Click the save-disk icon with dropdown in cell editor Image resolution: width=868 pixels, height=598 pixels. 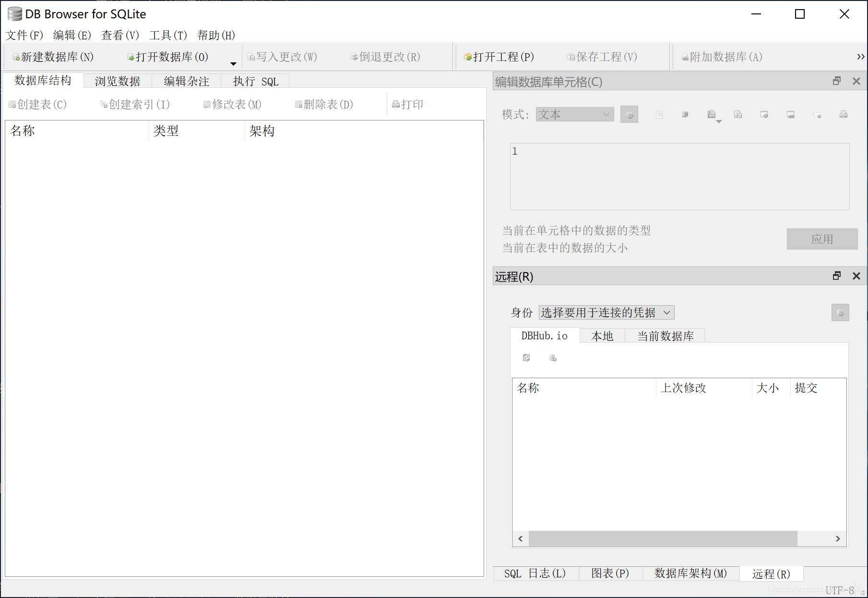coord(712,114)
